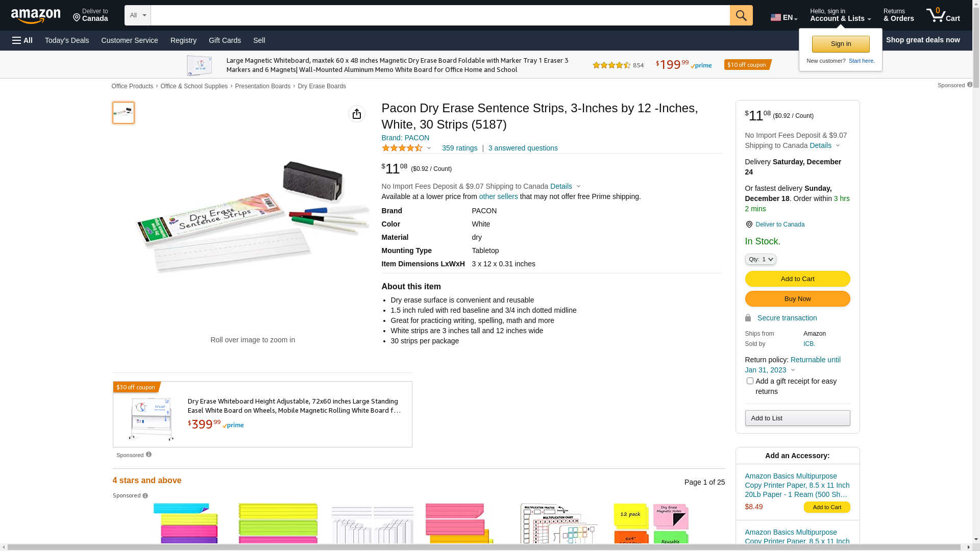Screen dimensions: 980x551
Task: Check the gift receipt checkbox
Action: 750,381
